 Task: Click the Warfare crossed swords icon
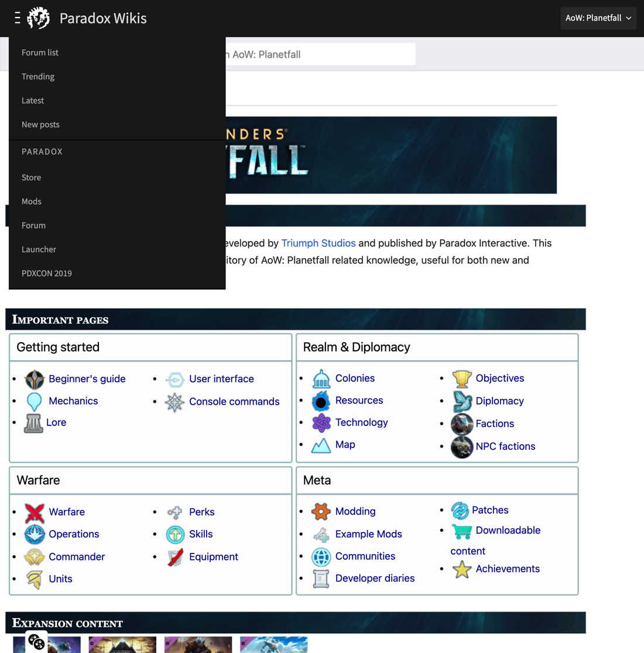(35, 512)
